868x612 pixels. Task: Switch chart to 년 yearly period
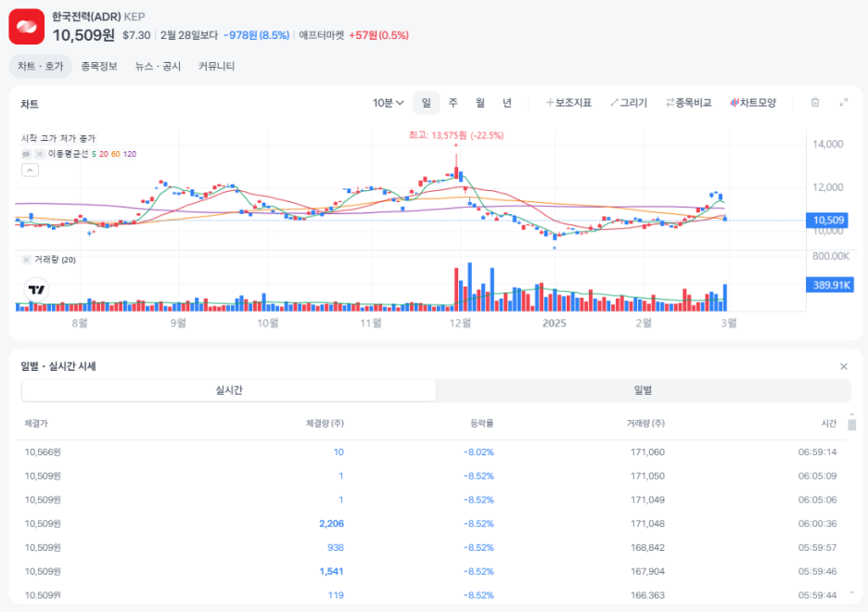tap(507, 103)
